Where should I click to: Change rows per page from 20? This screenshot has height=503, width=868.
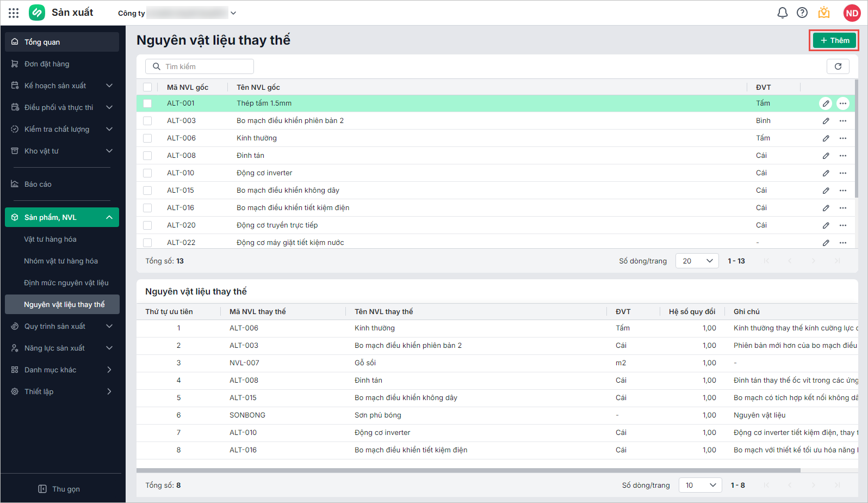pyautogui.click(x=697, y=261)
